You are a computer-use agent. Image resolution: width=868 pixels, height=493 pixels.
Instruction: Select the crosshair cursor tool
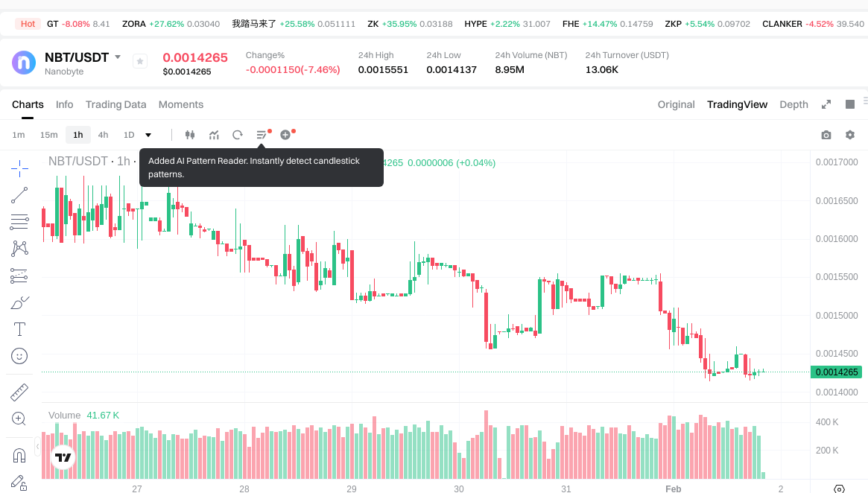pos(19,168)
